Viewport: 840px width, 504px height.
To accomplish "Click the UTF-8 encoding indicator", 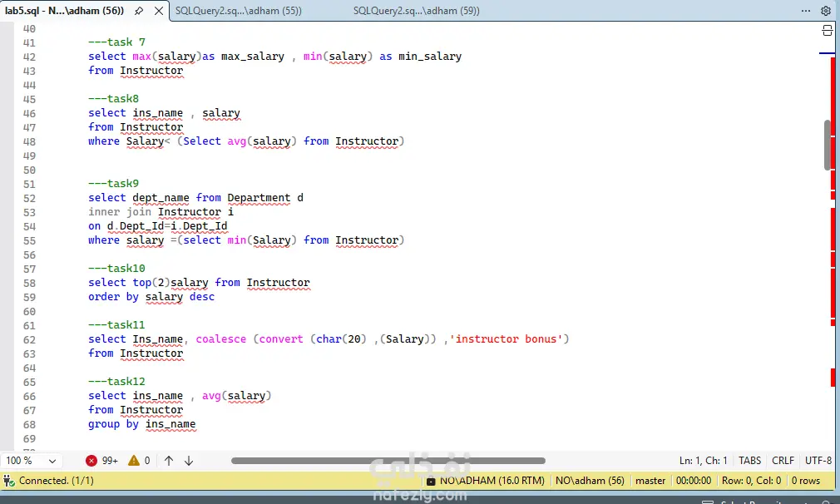I will 818,461.
